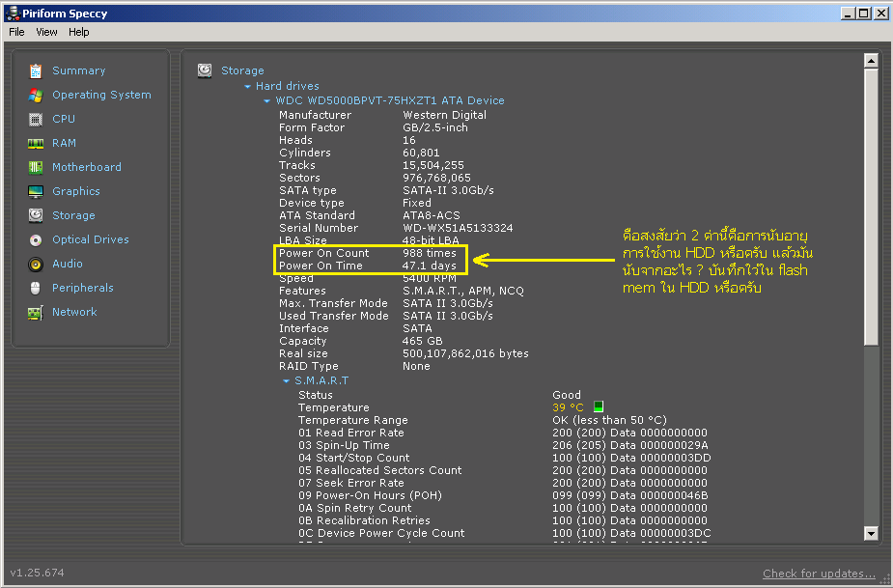This screenshot has height=588, width=893.
Task: Click the Peripherals mouse icon
Action: 36,289
